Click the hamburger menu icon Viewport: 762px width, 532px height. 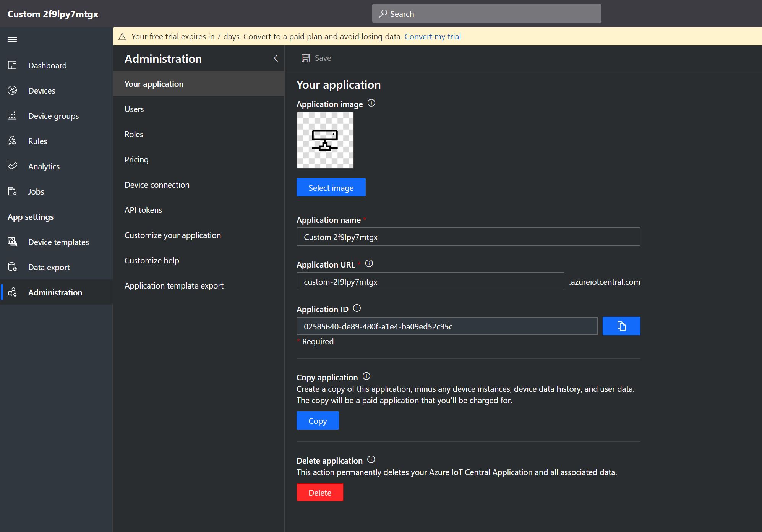click(x=12, y=40)
